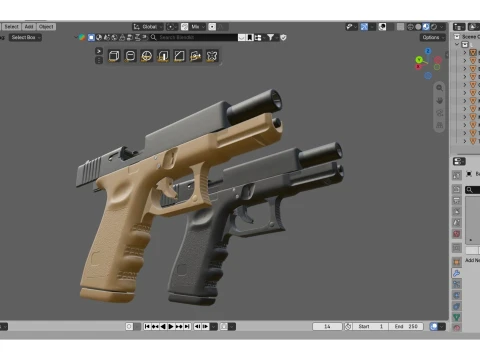Viewport: 480px width, 360px height.
Task: Play the animation forward
Action: [171, 327]
